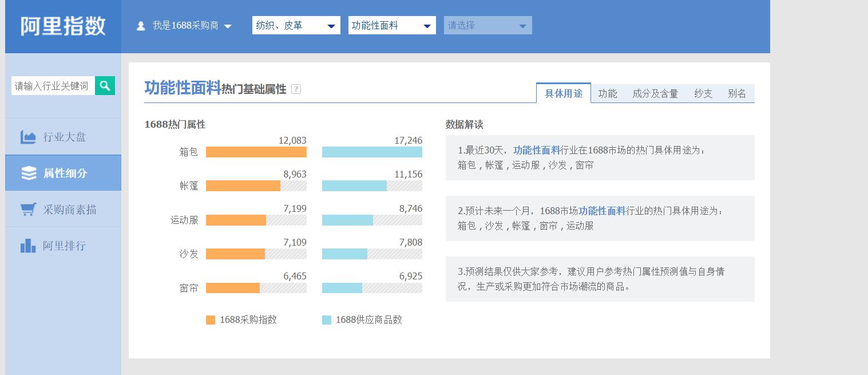Click the blue 沙发 bar valued 7,808
This screenshot has width=868, height=375.
click(x=344, y=254)
